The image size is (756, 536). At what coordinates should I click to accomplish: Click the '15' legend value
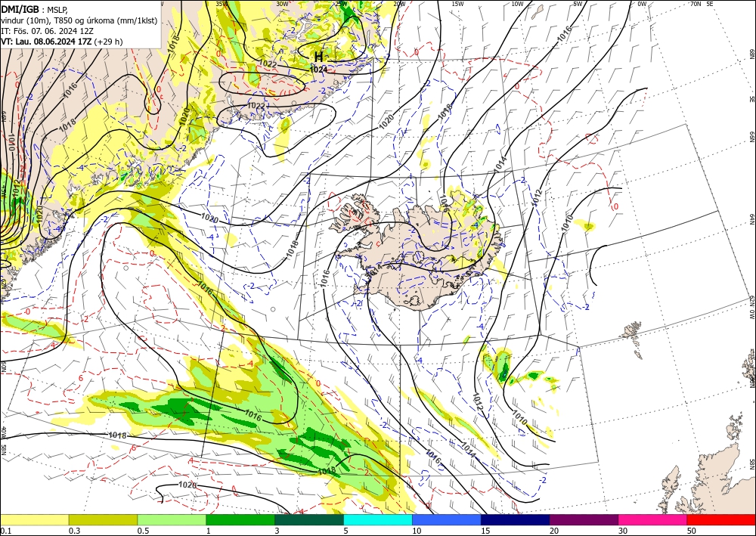pyautogui.click(x=485, y=531)
